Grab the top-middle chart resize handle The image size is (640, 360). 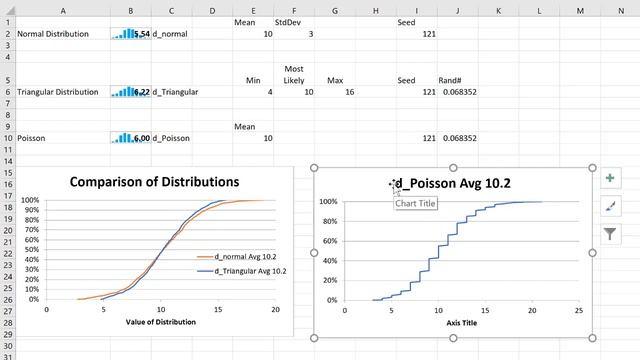(x=453, y=168)
